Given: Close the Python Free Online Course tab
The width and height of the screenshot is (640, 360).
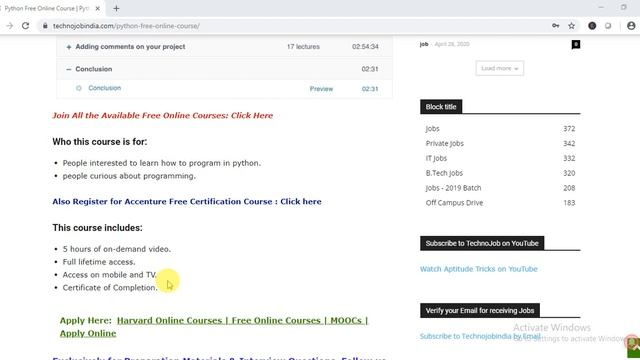Looking at the screenshot, I should (98, 8).
